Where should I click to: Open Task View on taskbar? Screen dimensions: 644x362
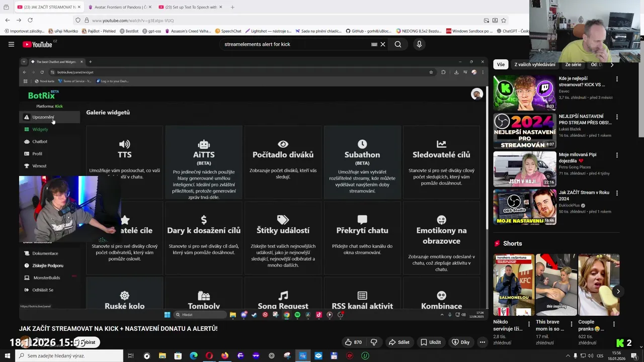130,356
